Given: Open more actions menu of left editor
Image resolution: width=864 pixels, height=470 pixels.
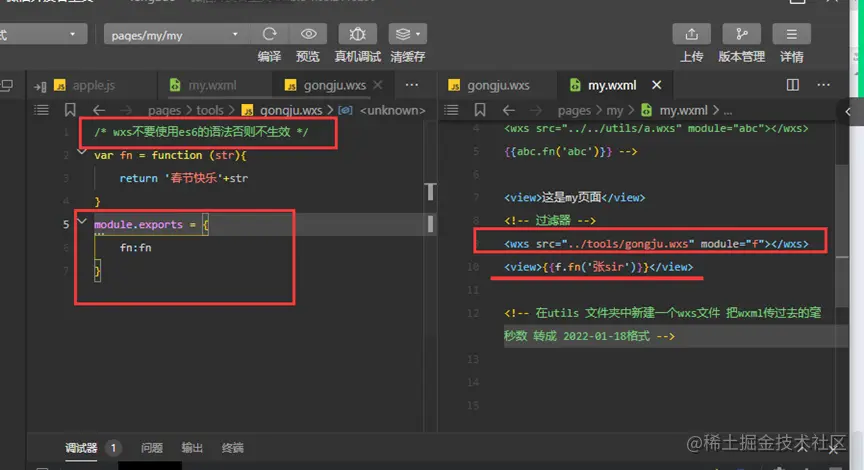Looking at the screenshot, I should point(412,85).
